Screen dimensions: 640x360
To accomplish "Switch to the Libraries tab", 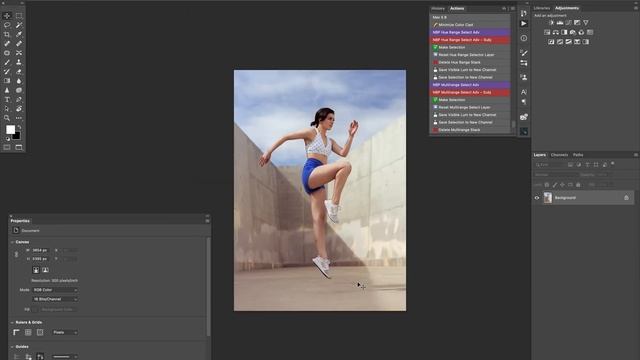I will pyautogui.click(x=542, y=8).
